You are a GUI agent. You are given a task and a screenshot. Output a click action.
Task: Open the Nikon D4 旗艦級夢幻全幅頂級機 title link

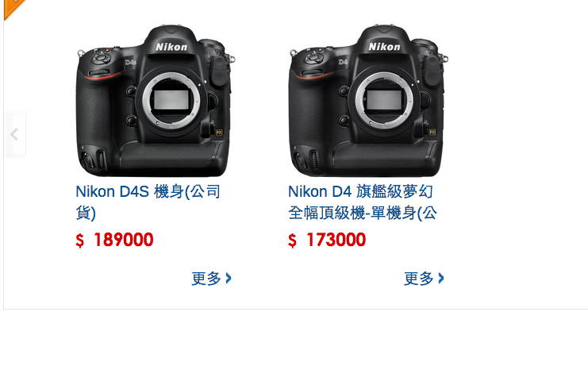pyautogui.click(x=363, y=202)
